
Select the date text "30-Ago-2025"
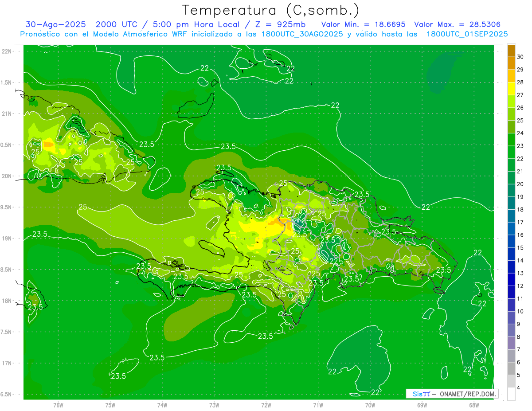(x=55, y=24)
